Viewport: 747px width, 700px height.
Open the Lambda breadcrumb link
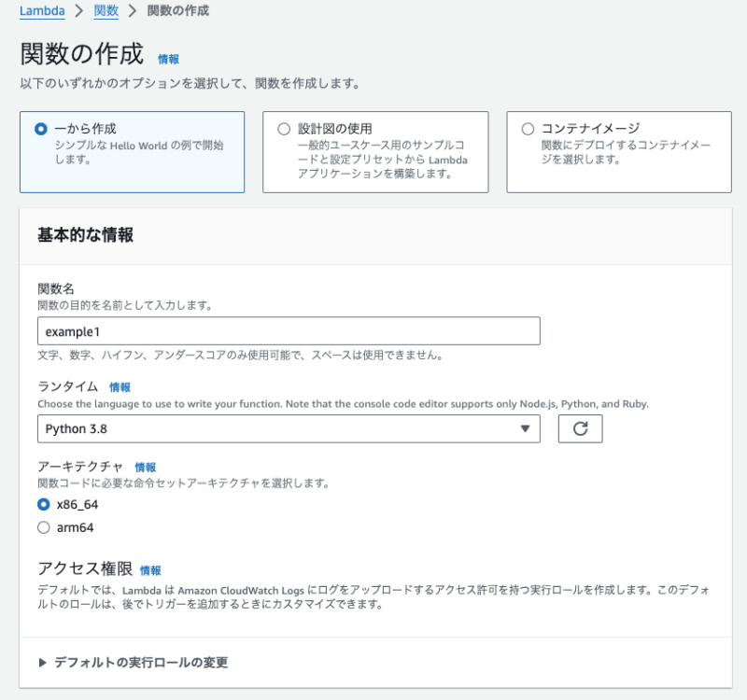42,10
